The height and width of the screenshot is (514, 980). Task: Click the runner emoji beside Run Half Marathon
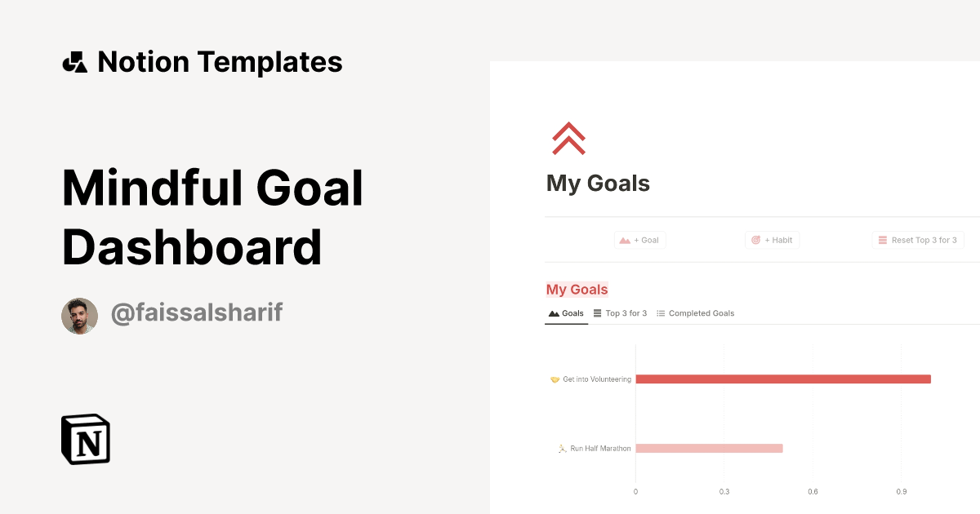point(561,448)
